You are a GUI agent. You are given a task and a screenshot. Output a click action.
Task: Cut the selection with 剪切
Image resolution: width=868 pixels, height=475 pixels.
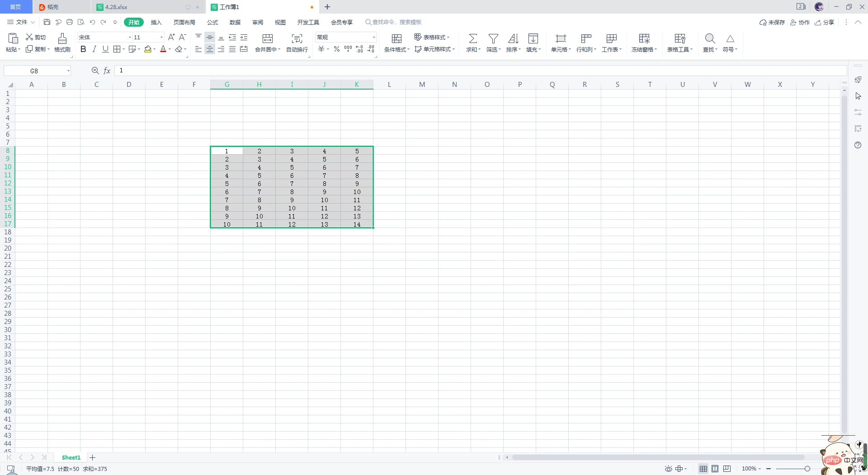[36, 37]
